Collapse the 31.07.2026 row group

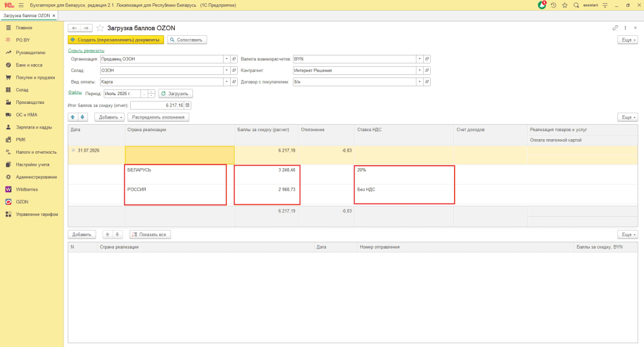point(73,151)
